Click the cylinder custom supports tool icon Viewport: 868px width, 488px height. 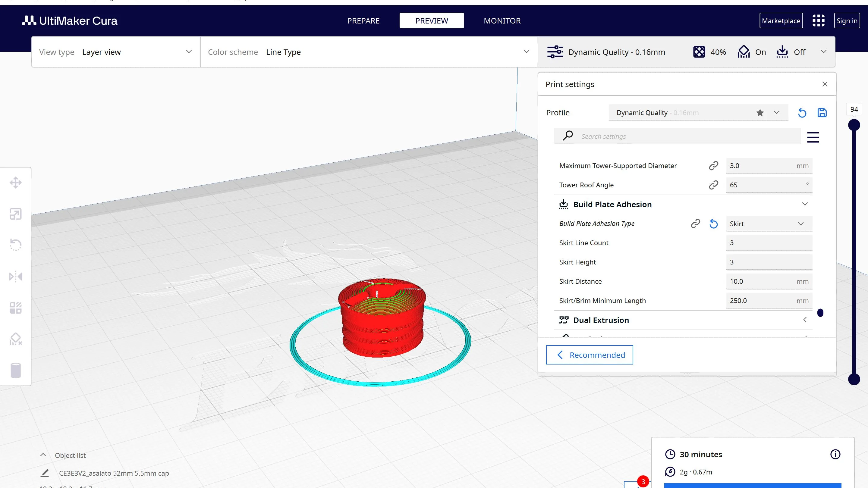pyautogui.click(x=15, y=370)
